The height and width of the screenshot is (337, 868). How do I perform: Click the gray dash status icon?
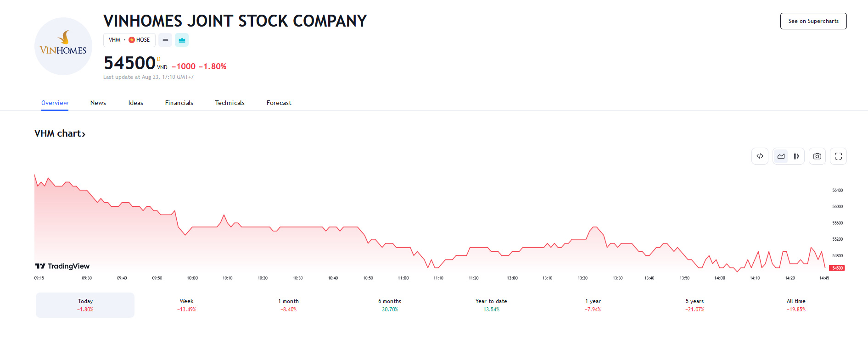coord(165,40)
